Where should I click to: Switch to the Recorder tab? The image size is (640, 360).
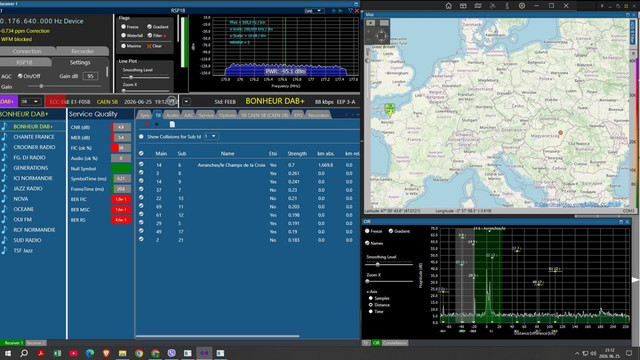tap(82, 51)
